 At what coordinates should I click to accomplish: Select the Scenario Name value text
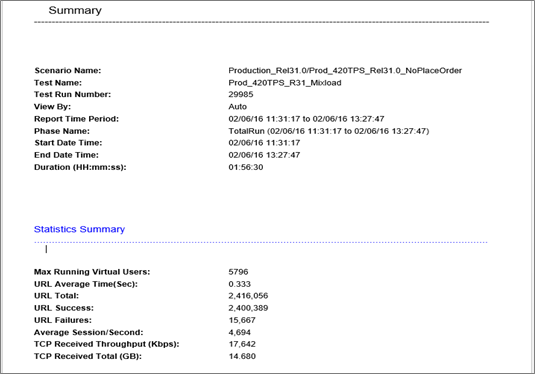click(345, 71)
